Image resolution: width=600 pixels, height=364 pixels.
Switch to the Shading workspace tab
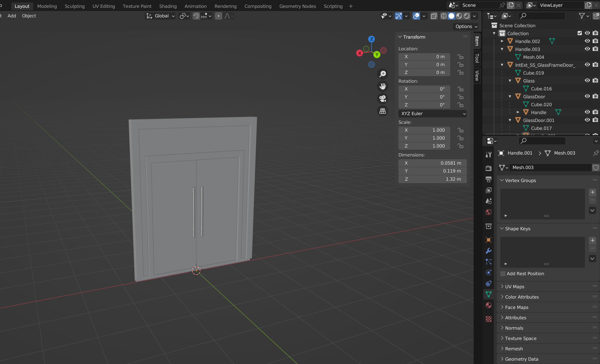point(168,6)
